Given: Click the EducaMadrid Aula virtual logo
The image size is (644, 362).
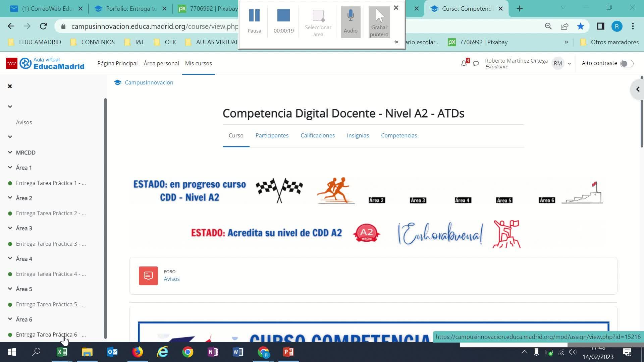Looking at the screenshot, I should [52, 63].
